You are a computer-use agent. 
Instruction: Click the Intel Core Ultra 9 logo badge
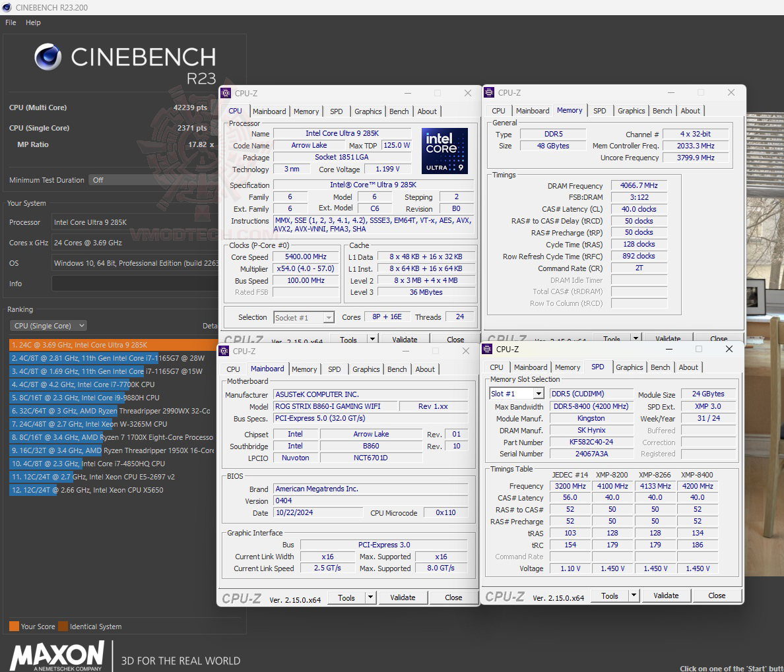(445, 151)
